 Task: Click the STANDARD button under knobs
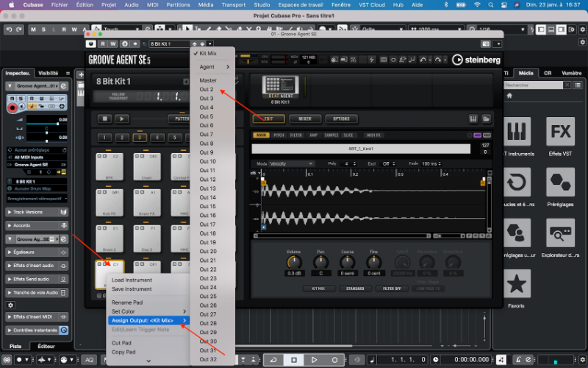[355, 289]
